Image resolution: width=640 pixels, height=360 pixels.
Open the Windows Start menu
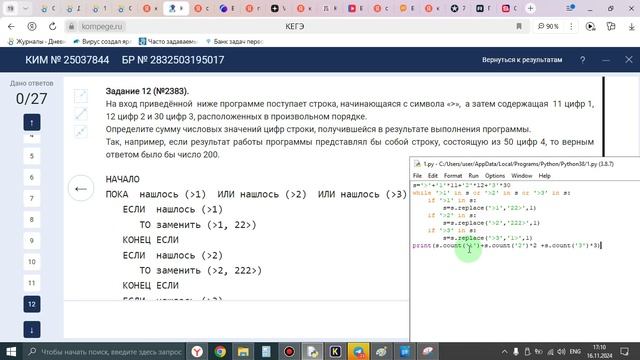tap(11, 351)
